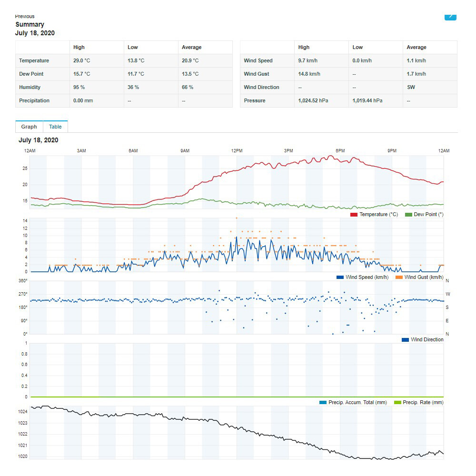The width and height of the screenshot is (476, 476).
Task: Click the blue next-day arrow button
Action: pyautogui.click(x=450, y=17)
